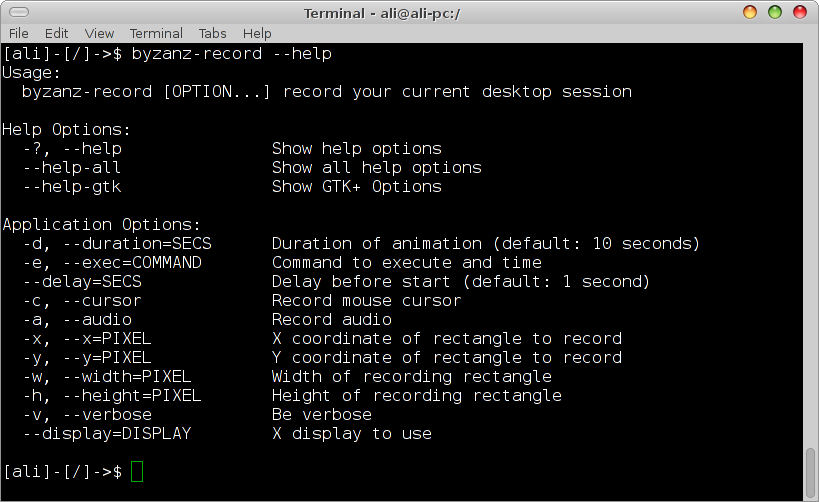Click the '--exec=COMMAND' option text

click(132, 263)
